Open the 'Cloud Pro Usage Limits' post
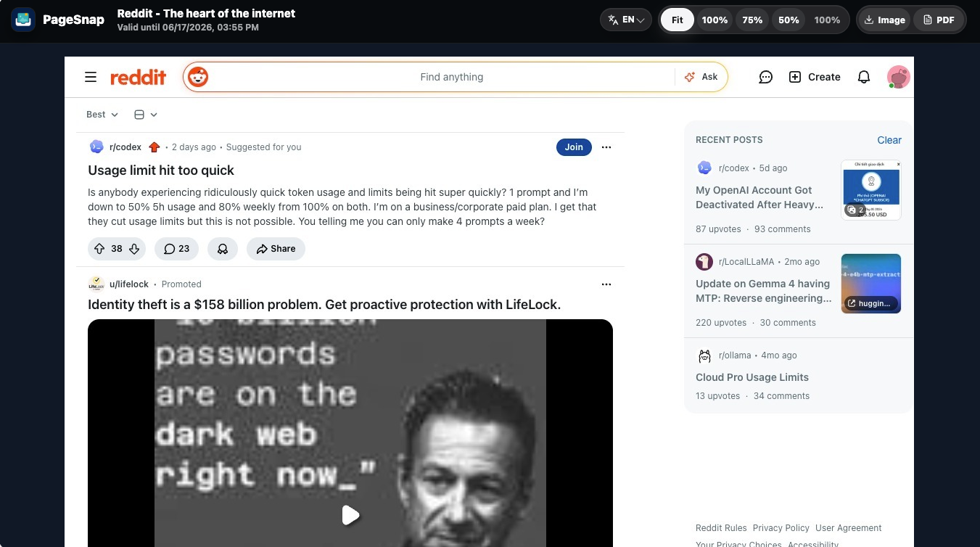980x547 pixels. click(752, 377)
